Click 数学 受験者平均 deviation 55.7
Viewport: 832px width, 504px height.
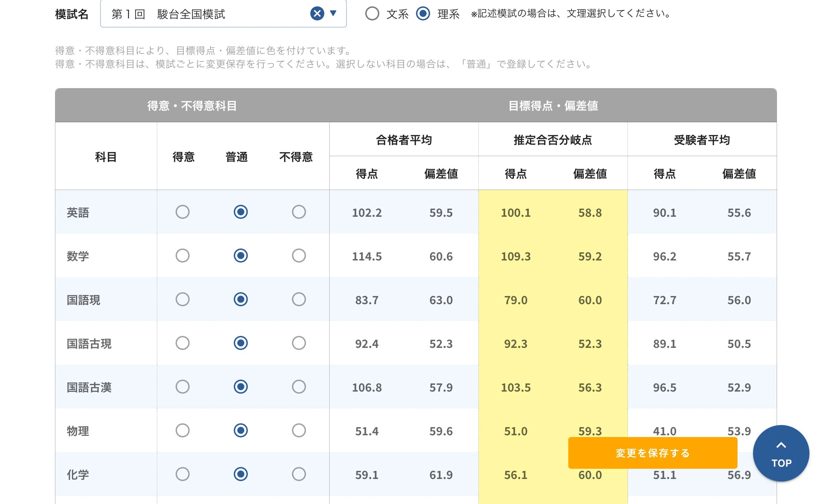point(739,256)
